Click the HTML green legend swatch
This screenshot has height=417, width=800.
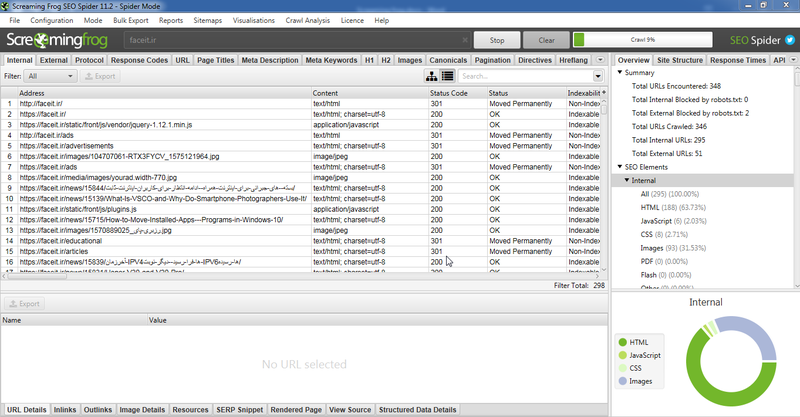click(x=622, y=342)
